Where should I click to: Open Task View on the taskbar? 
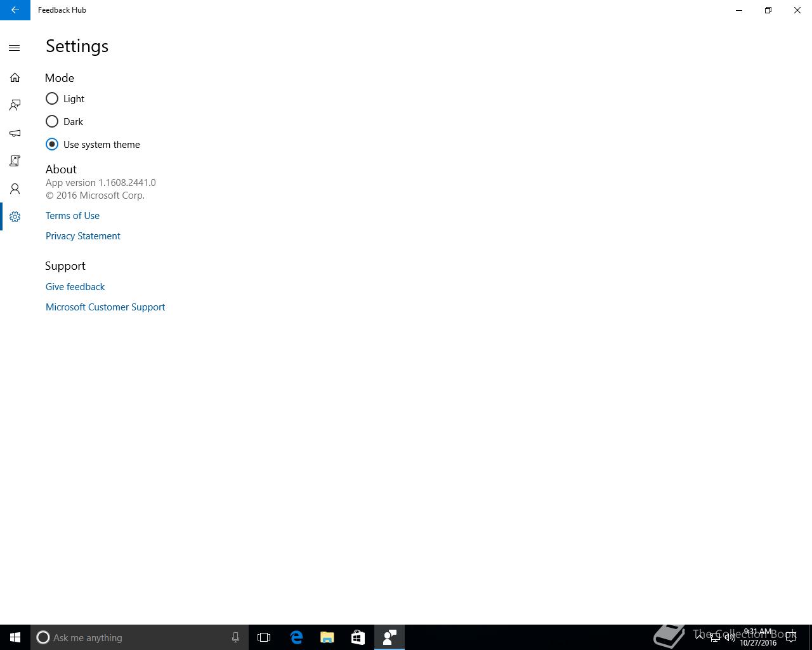264,637
